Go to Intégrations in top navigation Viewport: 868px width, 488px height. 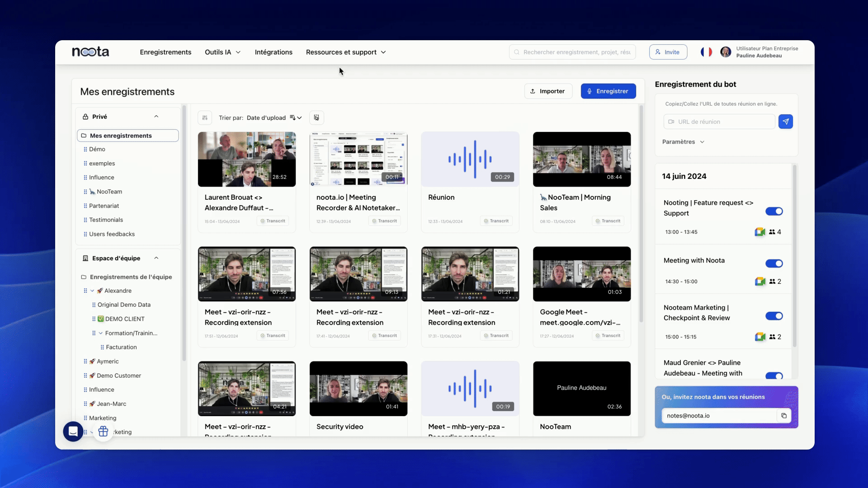[x=274, y=52]
